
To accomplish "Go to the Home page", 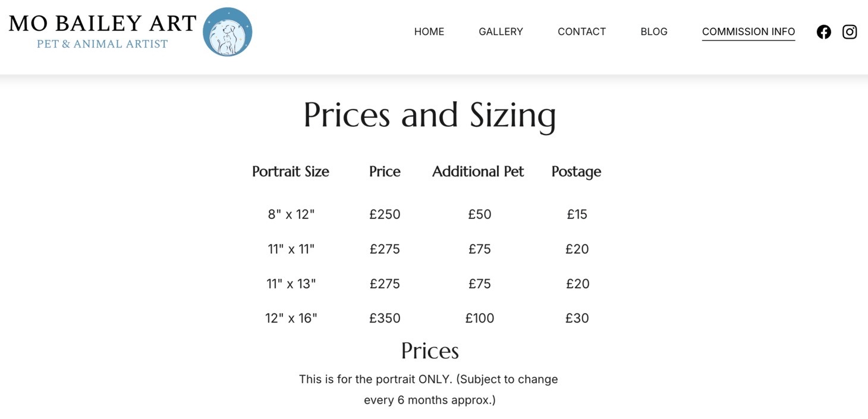I will point(429,32).
